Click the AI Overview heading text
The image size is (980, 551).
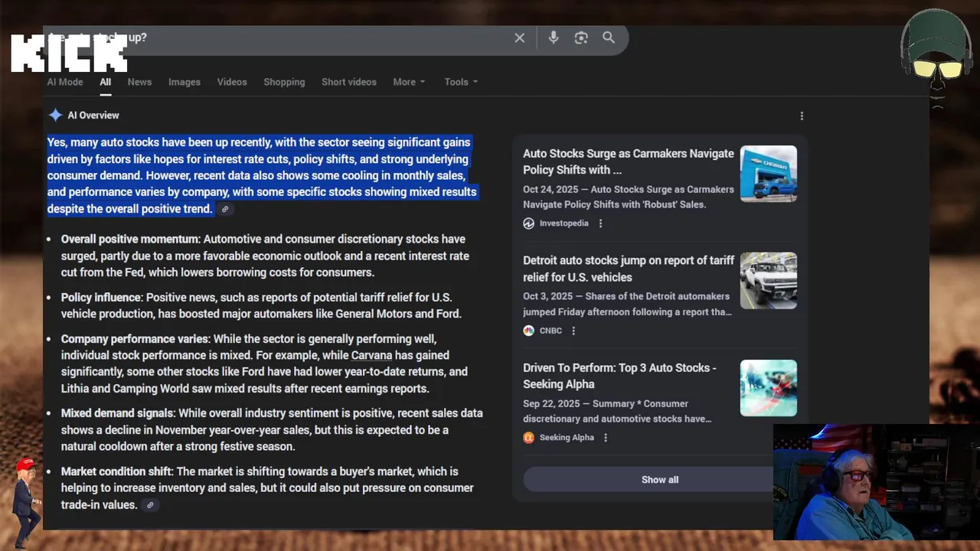[93, 116]
